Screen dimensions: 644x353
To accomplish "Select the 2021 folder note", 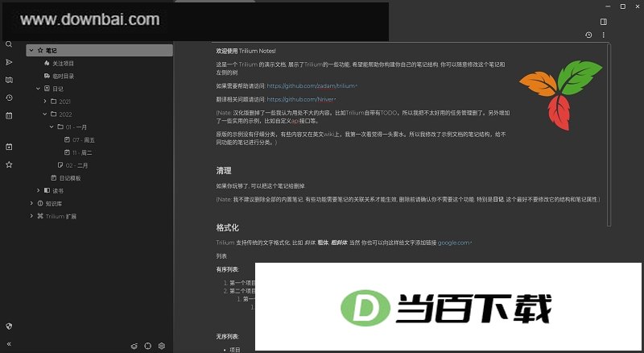I will [64, 102].
